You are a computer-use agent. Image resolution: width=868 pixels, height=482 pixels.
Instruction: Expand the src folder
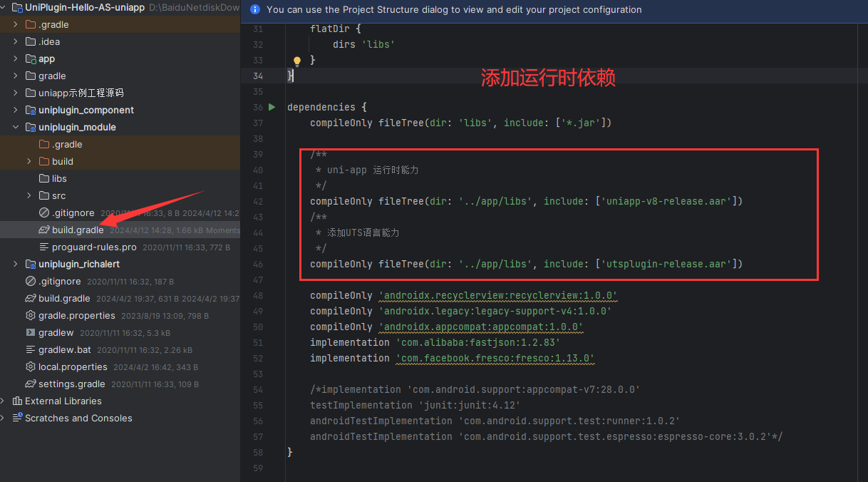click(x=29, y=195)
